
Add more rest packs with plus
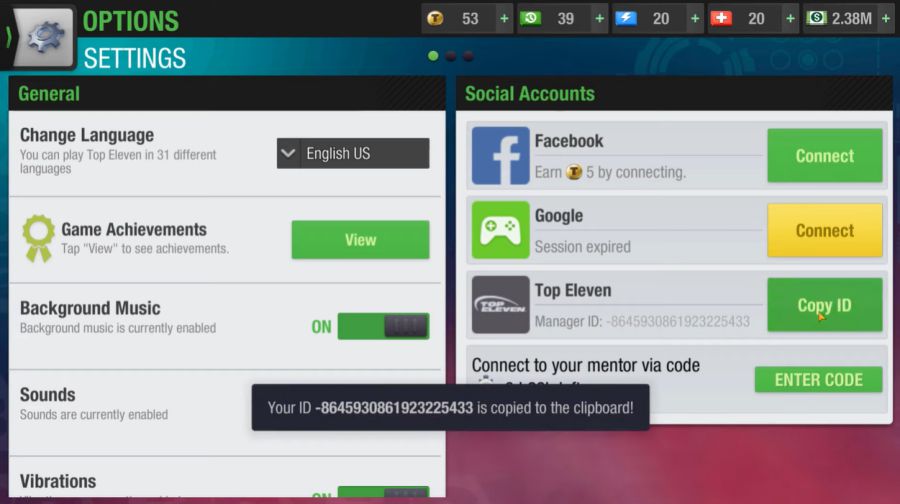(599, 19)
